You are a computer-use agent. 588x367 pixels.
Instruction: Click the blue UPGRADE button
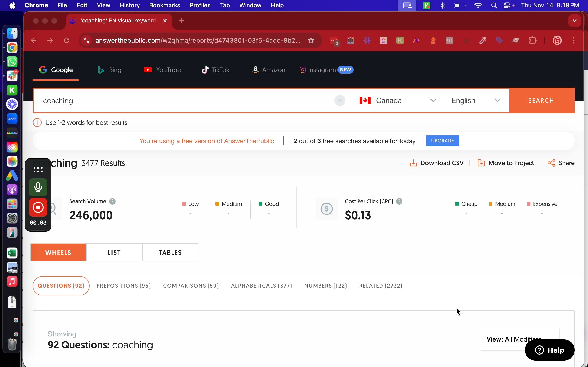pyautogui.click(x=442, y=141)
